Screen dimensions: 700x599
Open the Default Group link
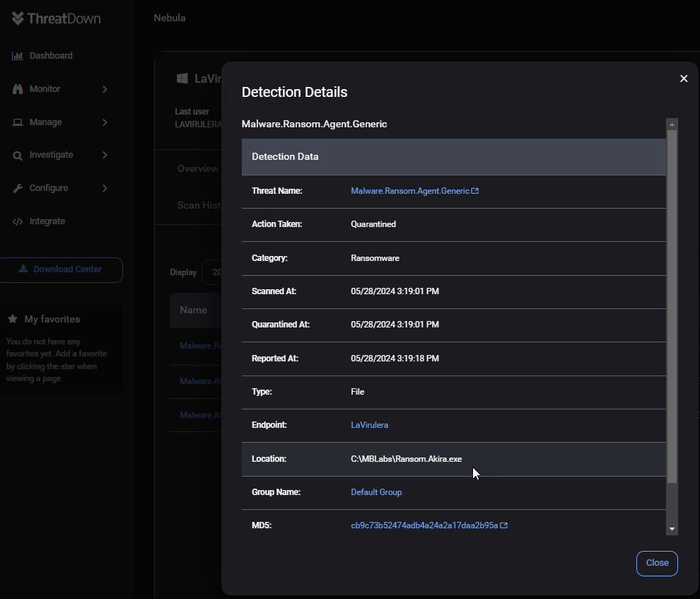[x=376, y=492]
